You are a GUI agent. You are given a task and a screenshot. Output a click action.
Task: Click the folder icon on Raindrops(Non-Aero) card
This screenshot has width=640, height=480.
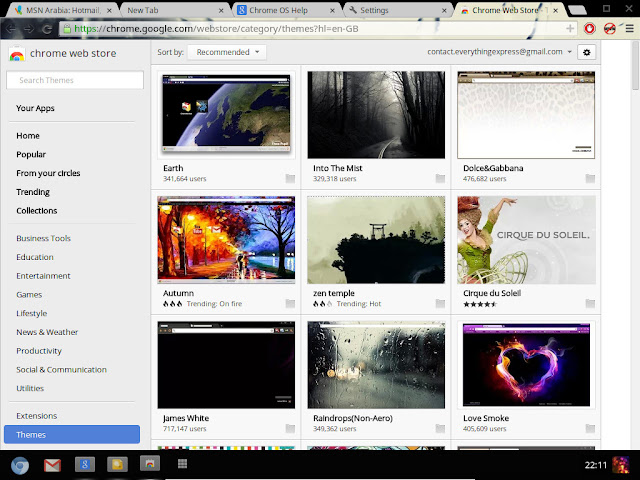[440, 428]
